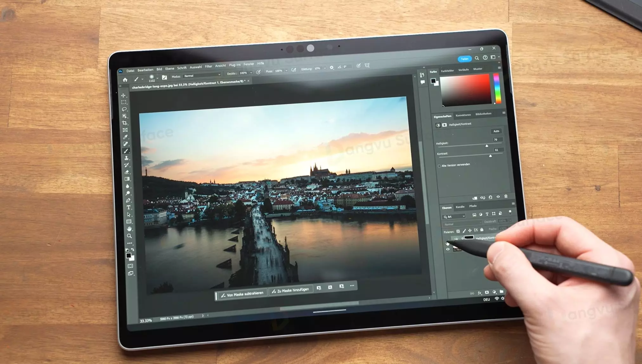The height and width of the screenshot is (364, 642).
Task: Open Deckkr. 100% opacity dropdown arrow
Action: (251, 73)
